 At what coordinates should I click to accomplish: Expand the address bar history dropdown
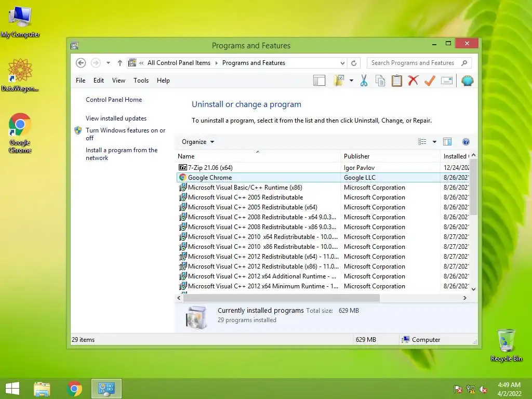(x=342, y=63)
